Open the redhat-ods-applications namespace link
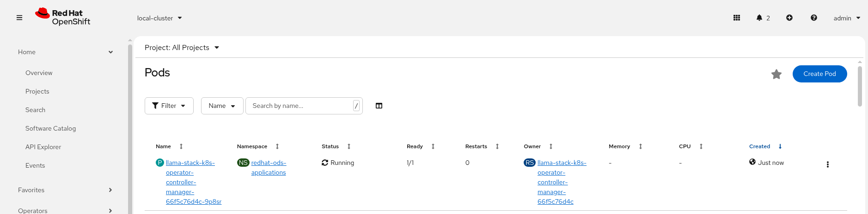Screen dimensions: 868x214 click(269, 168)
